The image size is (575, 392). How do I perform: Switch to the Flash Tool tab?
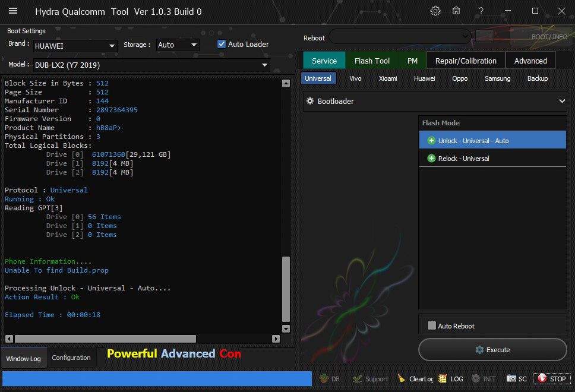[372, 61]
